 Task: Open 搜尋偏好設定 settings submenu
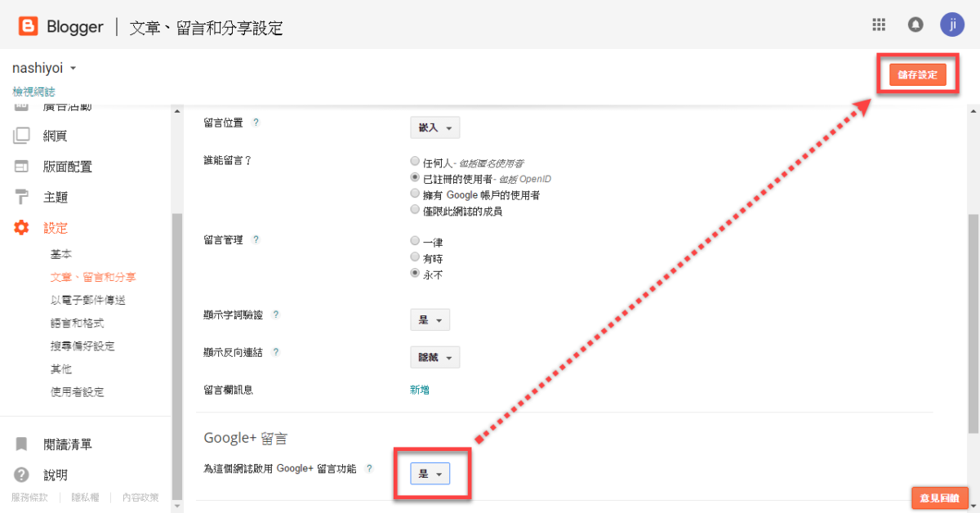82,346
